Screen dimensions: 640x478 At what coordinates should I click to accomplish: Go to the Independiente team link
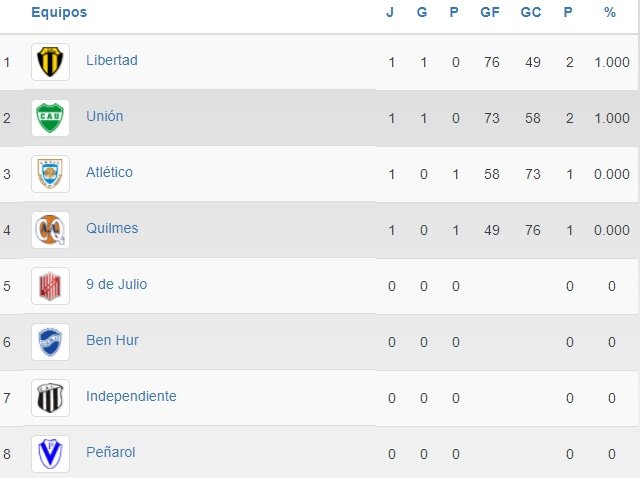coord(131,396)
